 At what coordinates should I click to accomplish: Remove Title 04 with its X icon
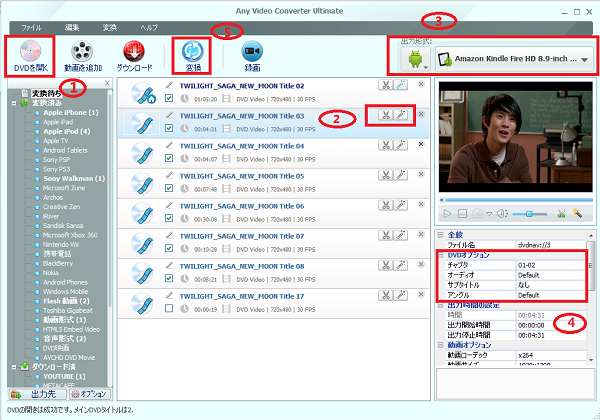[x=421, y=144]
